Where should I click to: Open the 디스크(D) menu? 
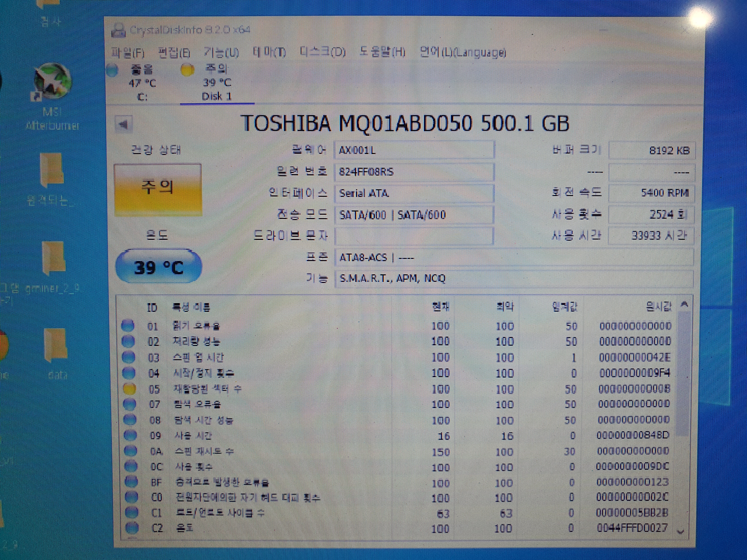323,52
